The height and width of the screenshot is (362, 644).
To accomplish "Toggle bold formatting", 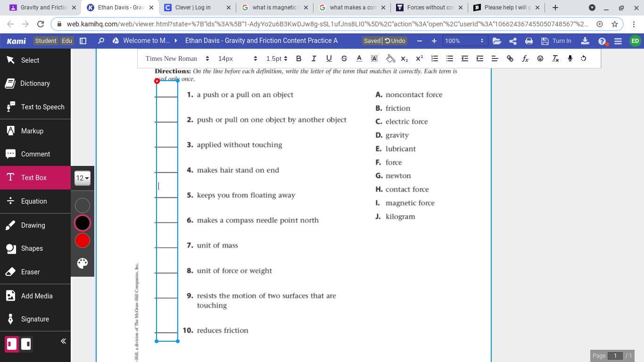I will (298, 58).
